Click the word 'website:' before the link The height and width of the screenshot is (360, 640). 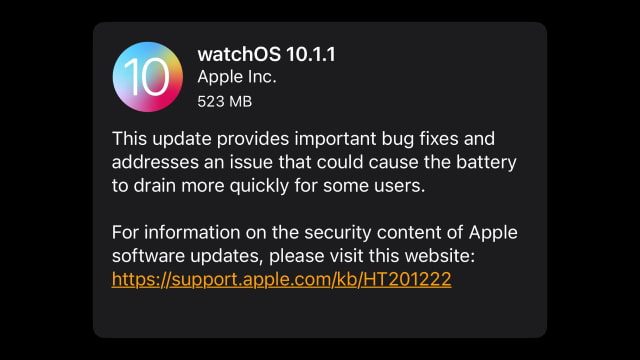point(440,256)
